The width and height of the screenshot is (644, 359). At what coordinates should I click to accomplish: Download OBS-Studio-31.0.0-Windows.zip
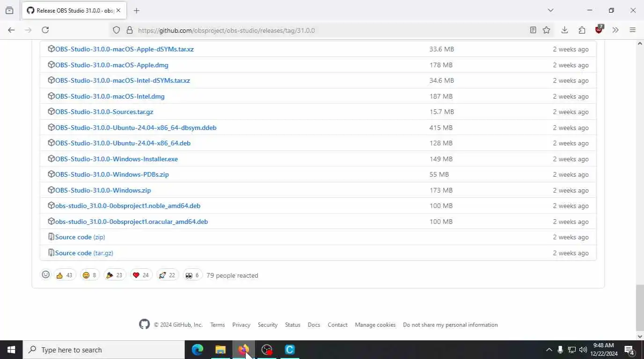coord(103,190)
